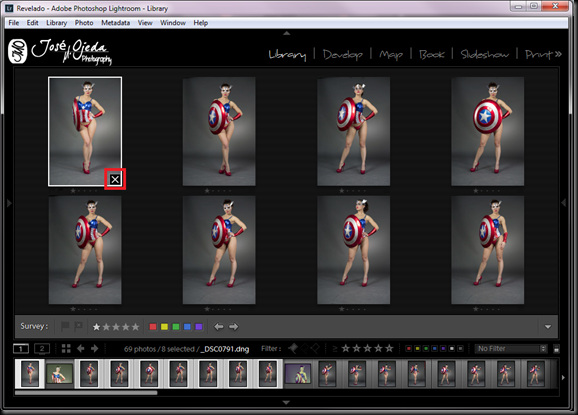Screen dimensions: 578x415
Task: Set five-star rating in Survey toolbar
Action: [136, 327]
